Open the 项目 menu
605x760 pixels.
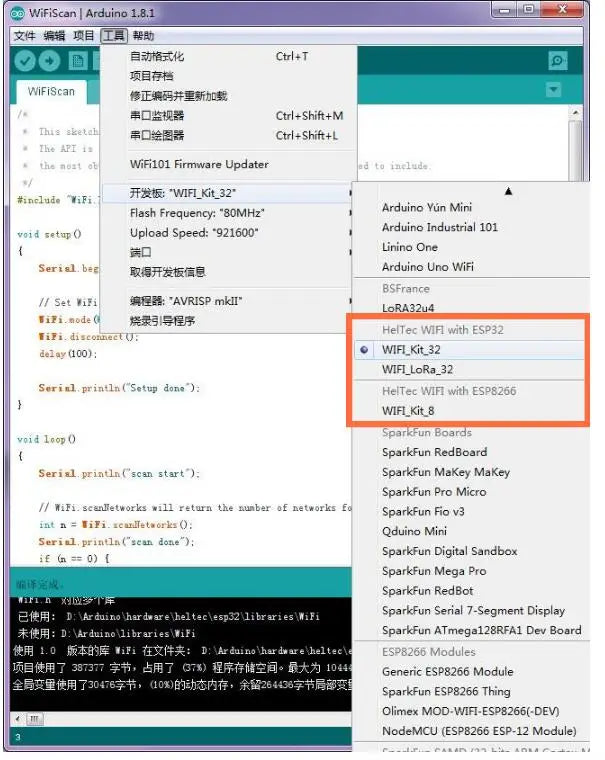[84, 35]
